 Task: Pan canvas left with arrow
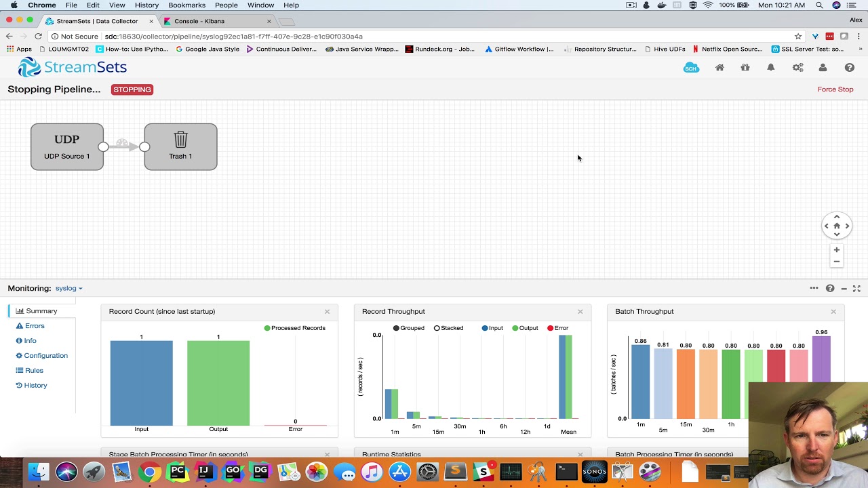pos(826,226)
